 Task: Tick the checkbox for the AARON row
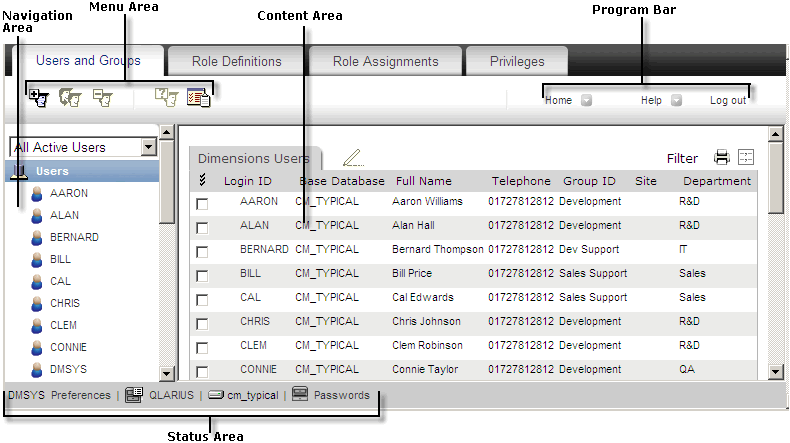pyautogui.click(x=203, y=203)
